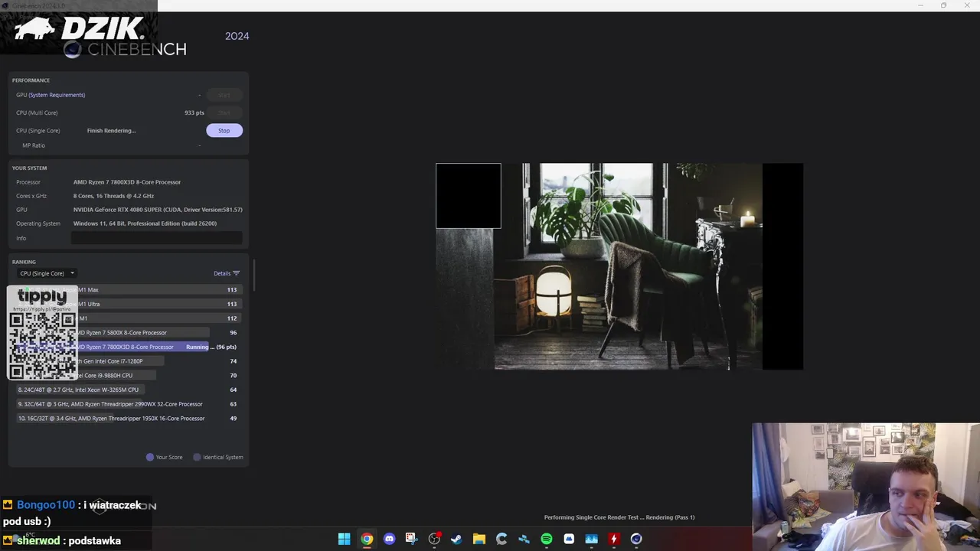Open Snipping Tool from the taskbar
This screenshot has height=551, width=980.
click(411, 539)
